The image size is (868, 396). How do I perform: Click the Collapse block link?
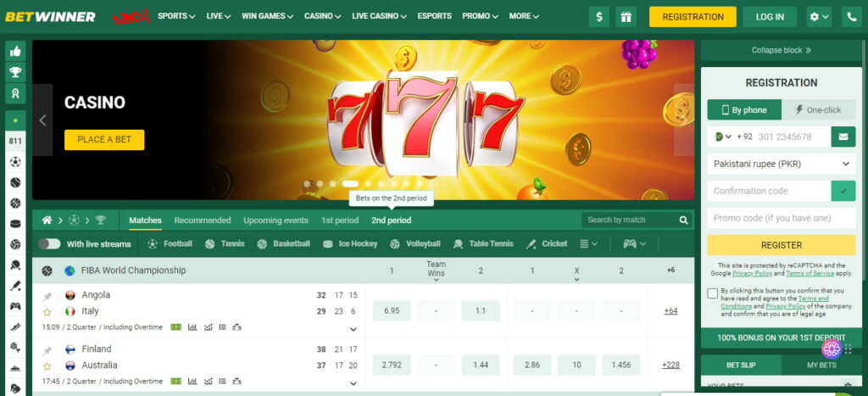tap(781, 50)
